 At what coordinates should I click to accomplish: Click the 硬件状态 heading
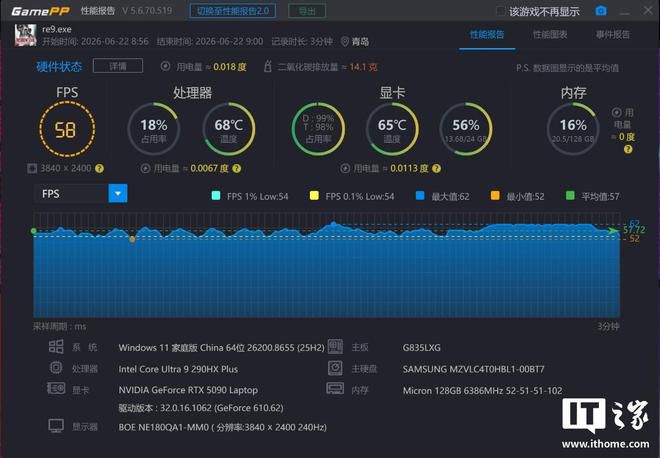(x=59, y=67)
